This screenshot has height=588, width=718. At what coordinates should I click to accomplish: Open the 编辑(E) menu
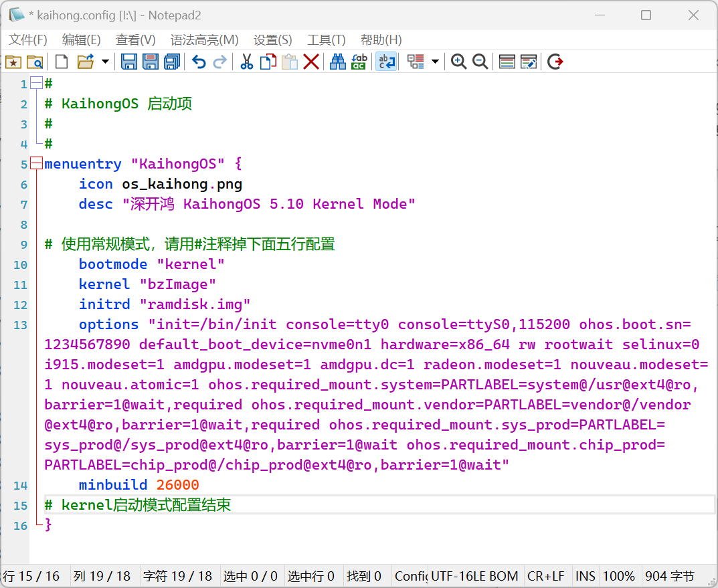pyautogui.click(x=82, y=40)
